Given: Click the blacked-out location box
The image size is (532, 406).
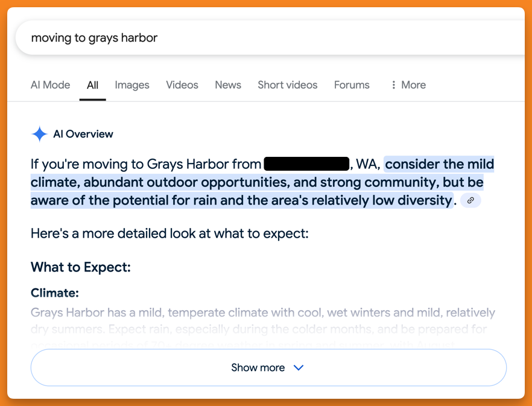Looking at the screenshot, I should [x=306, y=164].
